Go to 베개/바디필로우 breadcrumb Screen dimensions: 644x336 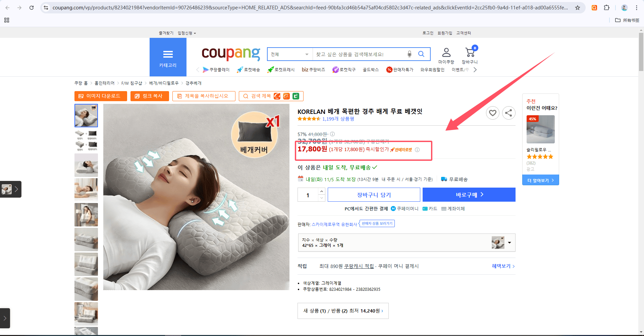click(164, 83)
